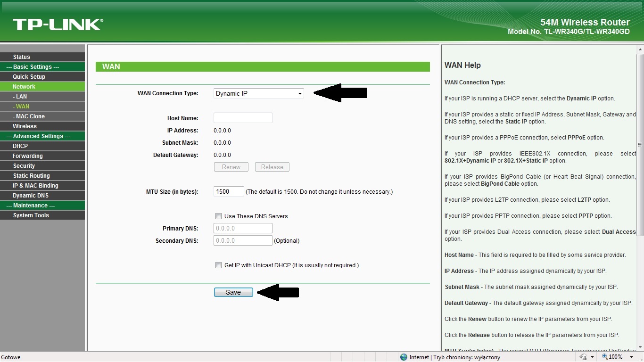The image size is (644, 362).
Task: Open the Security menu item
Action: pos(42,166)
